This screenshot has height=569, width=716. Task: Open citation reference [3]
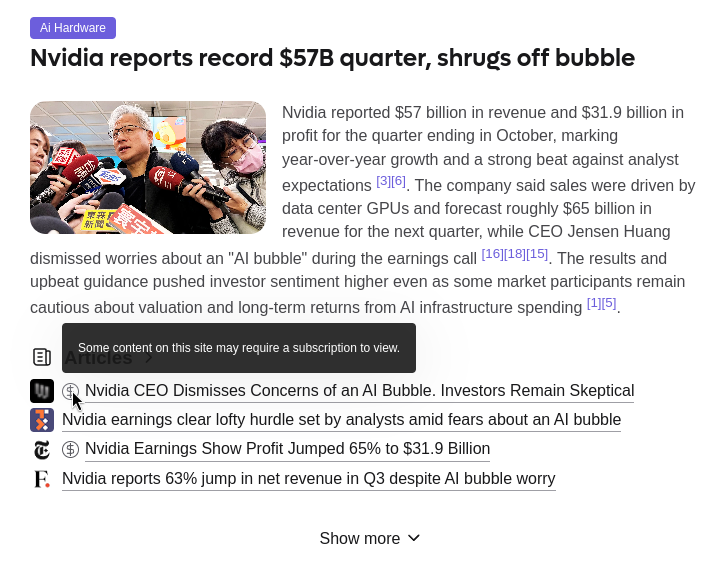(x=383, y=181)
